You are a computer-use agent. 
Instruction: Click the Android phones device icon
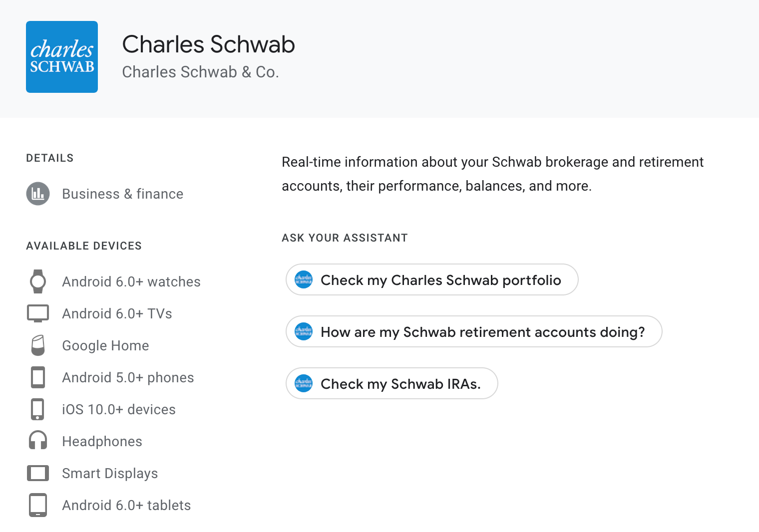click(x=38, y=377)
